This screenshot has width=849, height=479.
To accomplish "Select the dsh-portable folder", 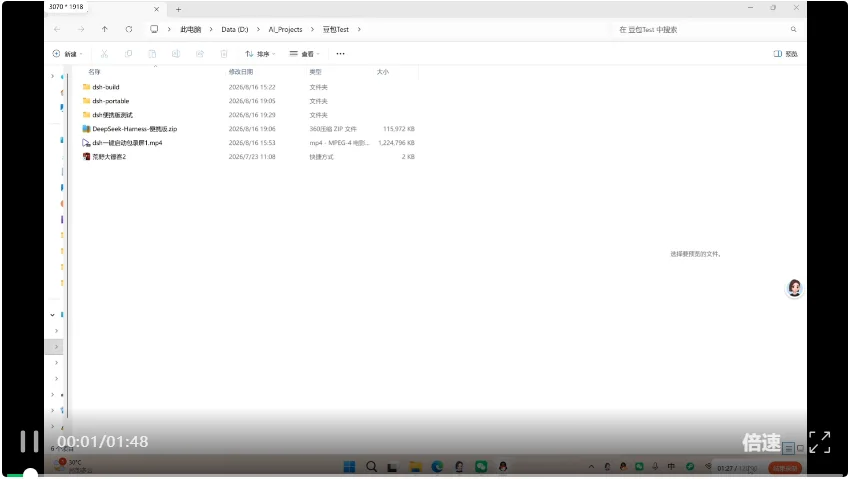I will tap(110, 101).
